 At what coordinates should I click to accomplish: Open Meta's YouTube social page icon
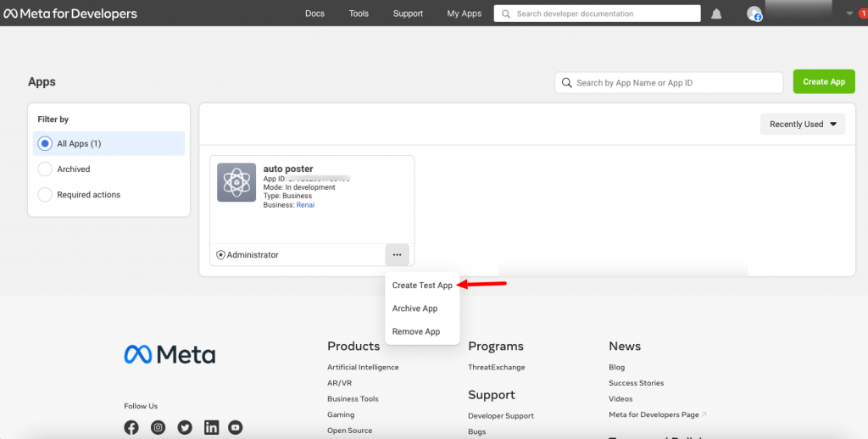click(x=236, y=427)
